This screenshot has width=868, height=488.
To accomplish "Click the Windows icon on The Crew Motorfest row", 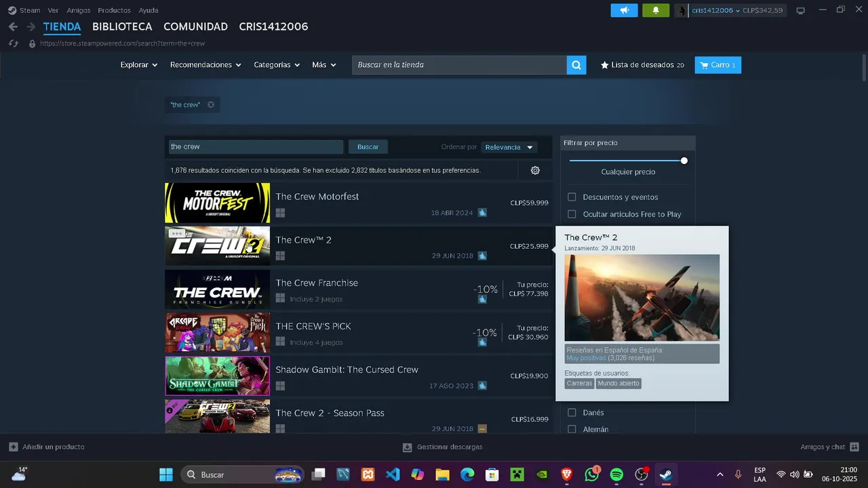I will coord(280,212).
